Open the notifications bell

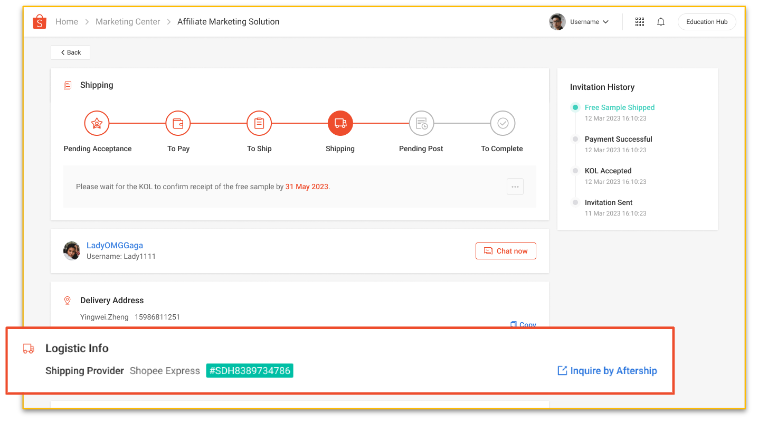coord(661,21)
